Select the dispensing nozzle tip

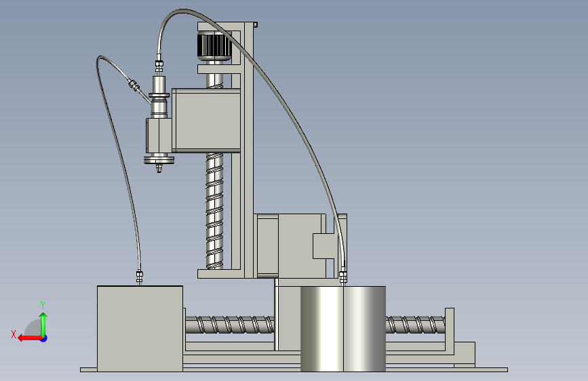coord(159,168)
